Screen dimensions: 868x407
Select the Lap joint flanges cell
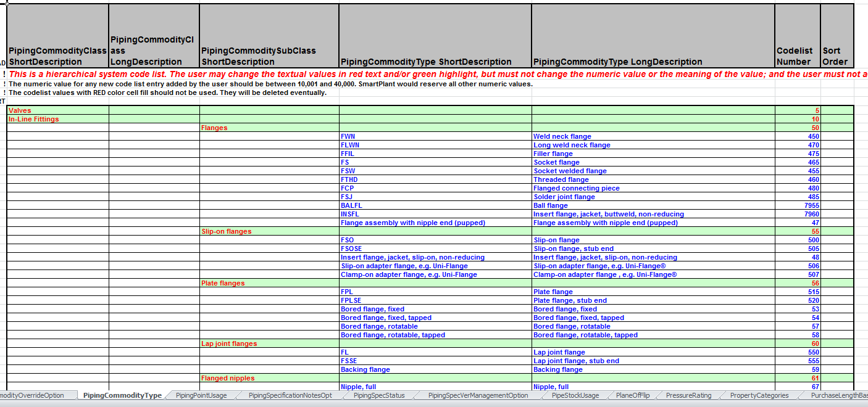pos(269,343)
